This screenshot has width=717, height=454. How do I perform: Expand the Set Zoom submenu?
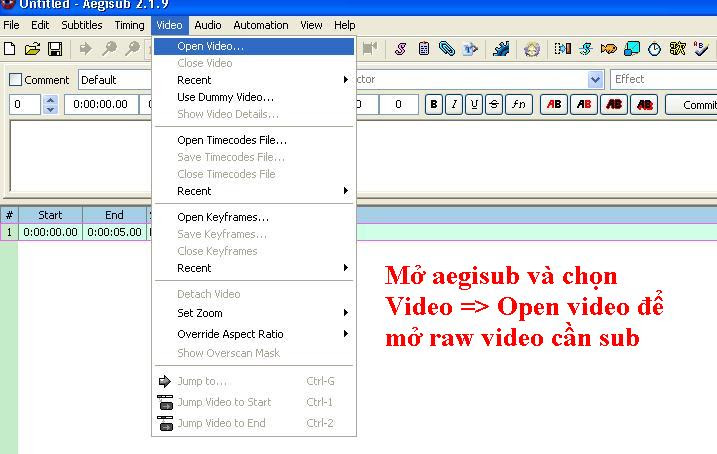(254, 313)
